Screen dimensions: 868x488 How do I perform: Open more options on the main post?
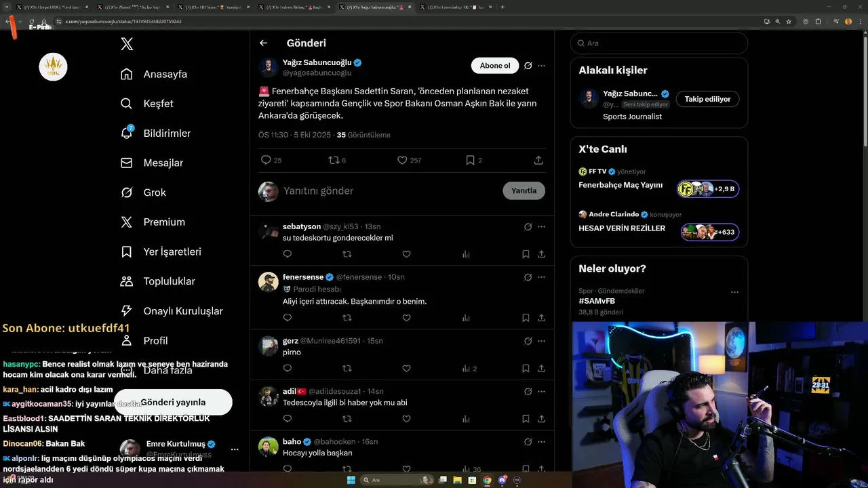pos(541,66)
